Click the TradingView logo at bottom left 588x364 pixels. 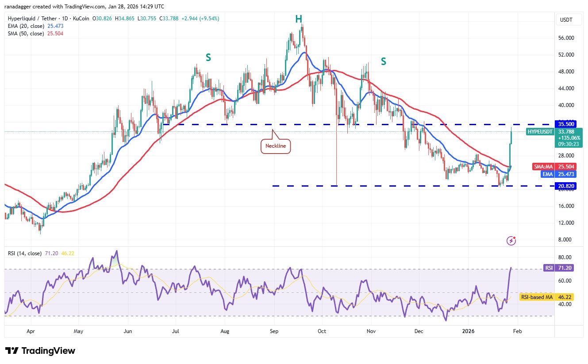pyautogui.click(x=40, y=351)
